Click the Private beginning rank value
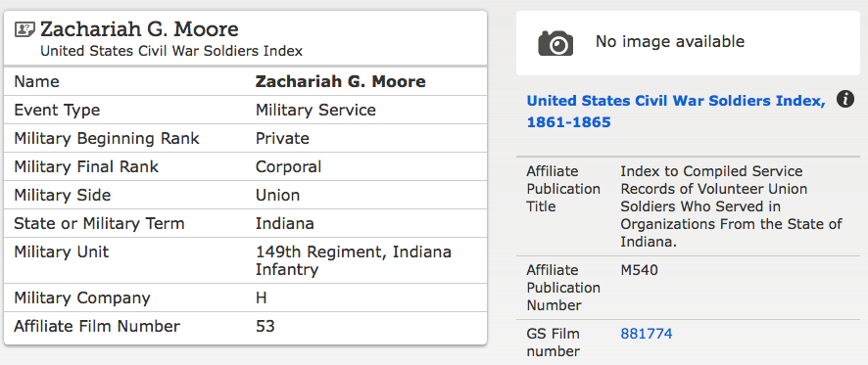 282,138
